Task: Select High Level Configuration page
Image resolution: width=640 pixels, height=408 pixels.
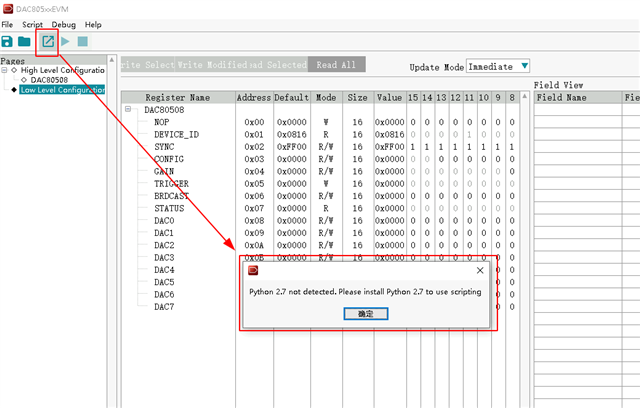Action: tap(62, 70)
